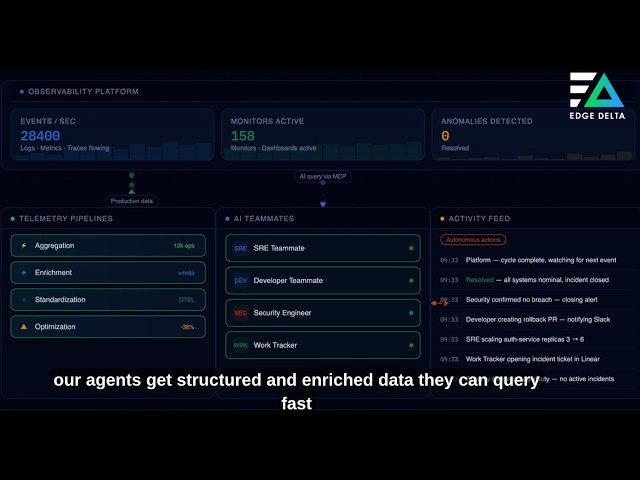Click the Observability Platform heading
This screenshot has height=480, width=640.
pyautogui.click(x=83, y=91)
